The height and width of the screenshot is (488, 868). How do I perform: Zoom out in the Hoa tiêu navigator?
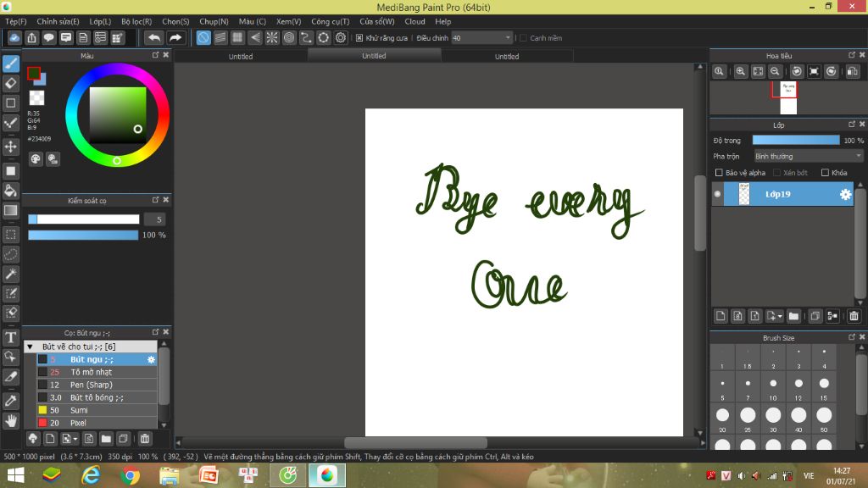(x=775, y=71)
